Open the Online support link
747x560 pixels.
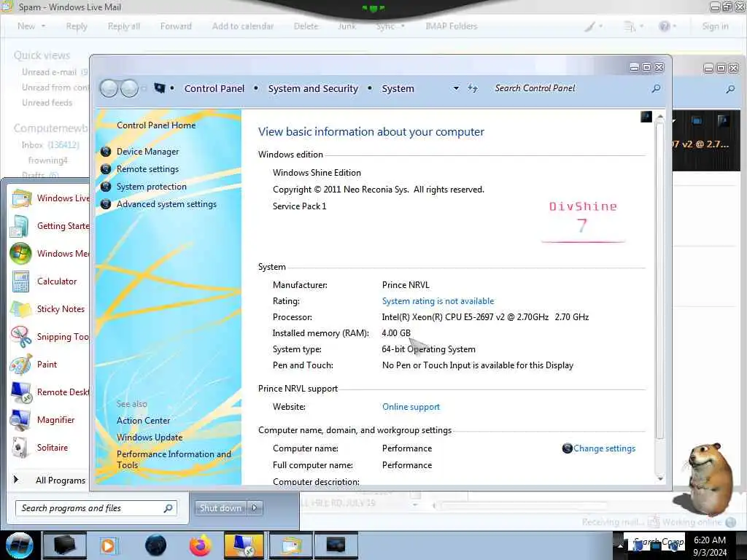(x=411, y=407)
